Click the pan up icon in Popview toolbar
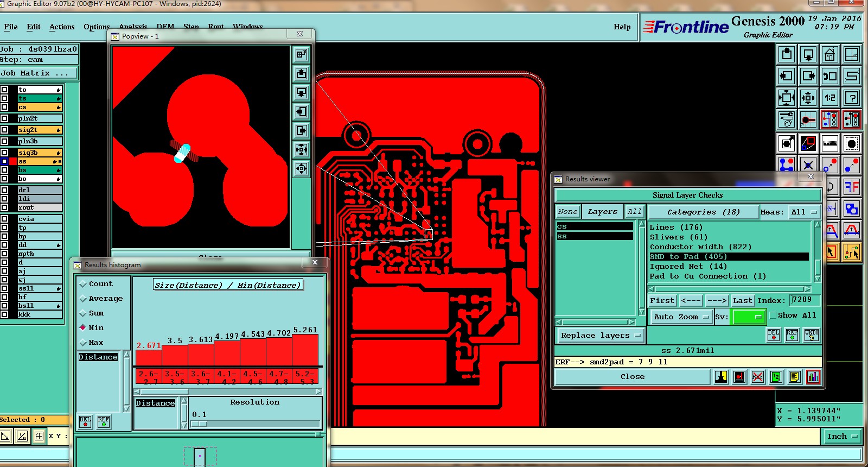 (301, 73)
